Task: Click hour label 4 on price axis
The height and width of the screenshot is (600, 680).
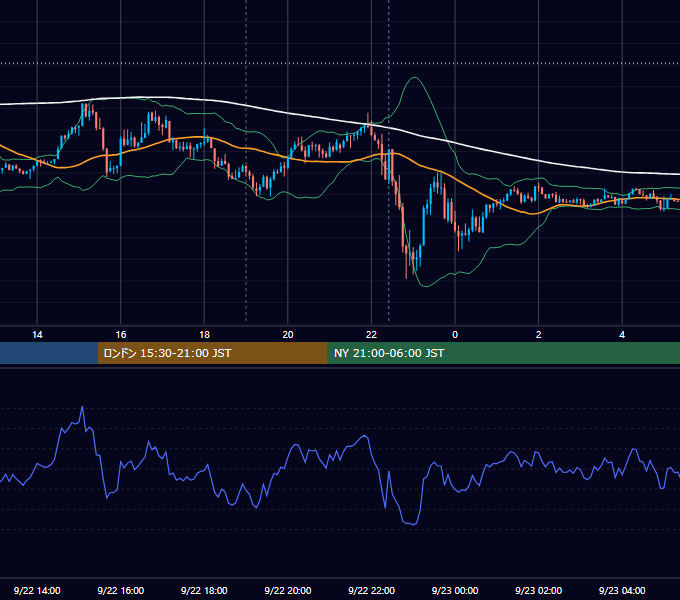Action: [622, 335]
